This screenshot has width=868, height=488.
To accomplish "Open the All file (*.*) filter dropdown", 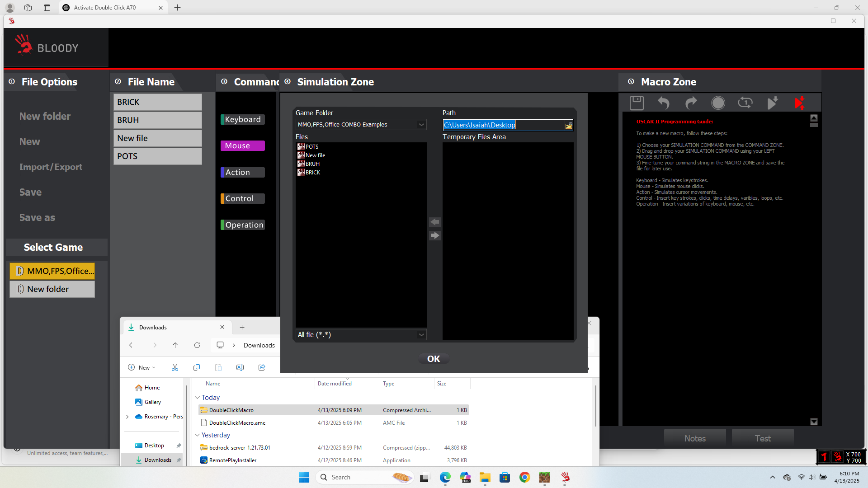I will [421, 335].
